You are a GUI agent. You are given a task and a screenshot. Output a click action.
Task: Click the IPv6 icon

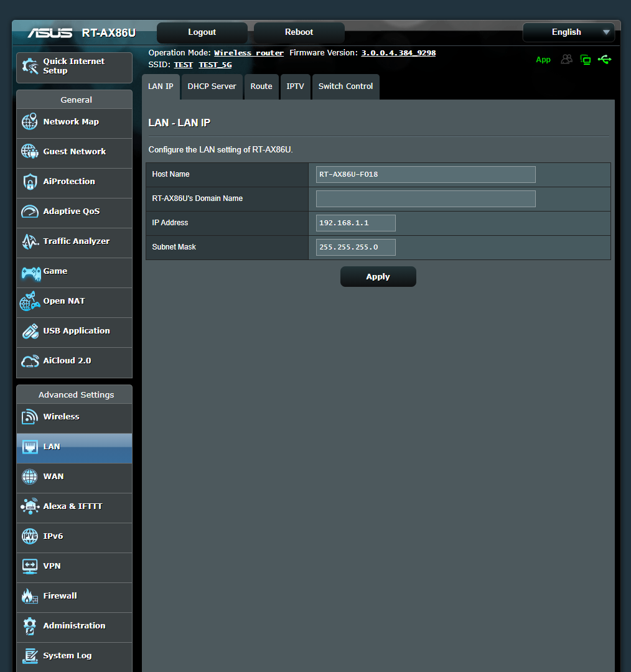pyautogui.click(x=30, y=536)
